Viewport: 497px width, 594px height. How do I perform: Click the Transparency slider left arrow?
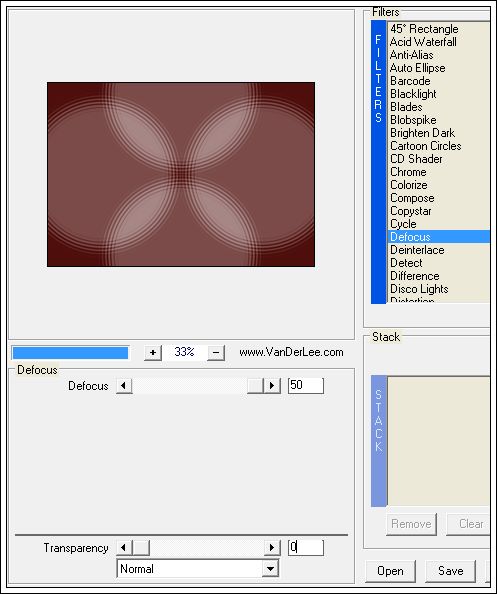[x=124, y=548]
